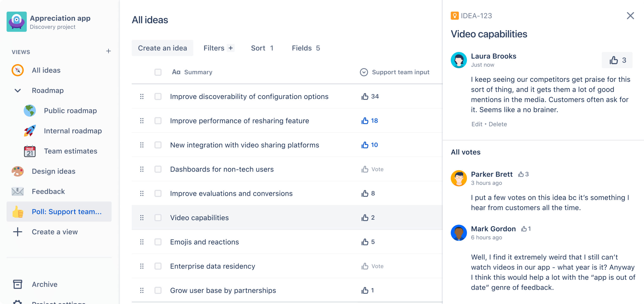The image size is (644, 304).
Task: Click the thumbs-up vote icon for Enterprise data residency
Action: [365, 266]
